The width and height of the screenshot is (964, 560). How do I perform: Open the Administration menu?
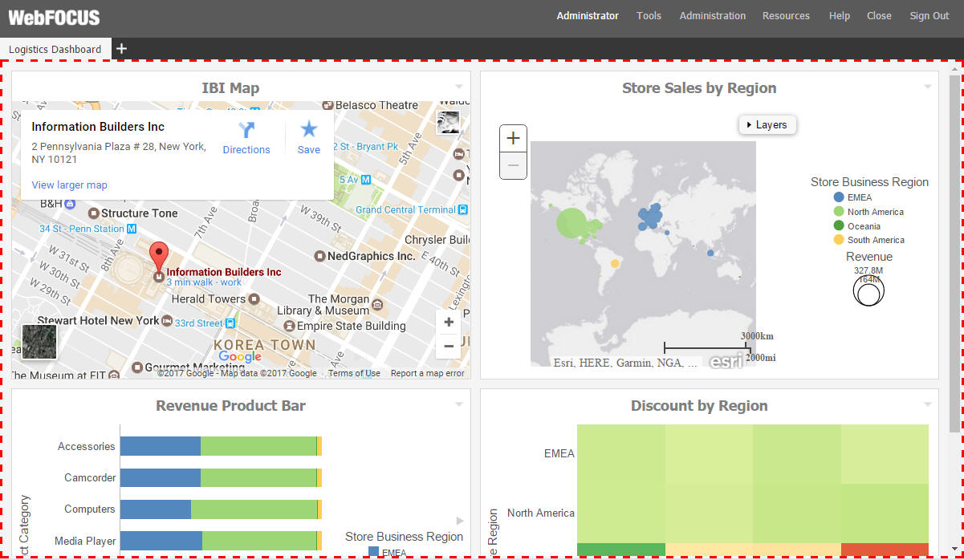[712, 16]
